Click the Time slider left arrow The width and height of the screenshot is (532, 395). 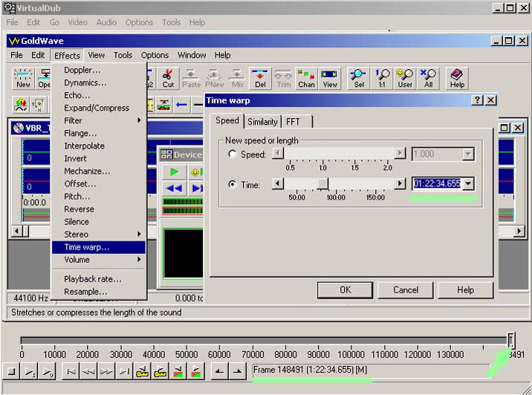pyautogui.click(x=278, y=184)
